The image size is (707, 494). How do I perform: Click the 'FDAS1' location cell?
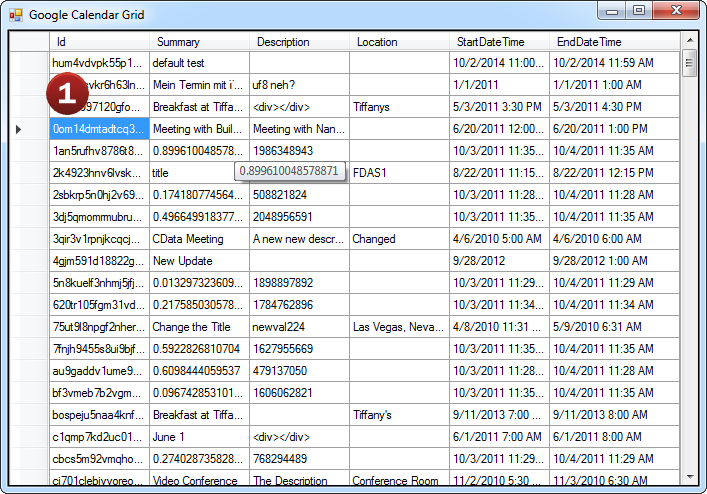tap(399, 173)
